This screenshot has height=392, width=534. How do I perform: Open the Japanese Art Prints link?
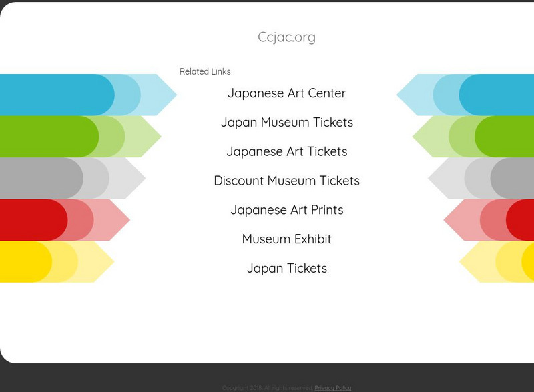pos(287,210)
